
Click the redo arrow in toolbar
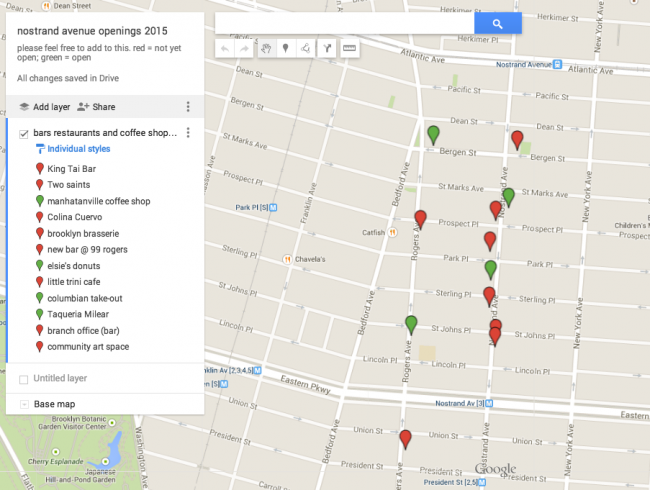pyautogui.click(x=245, y=49)
